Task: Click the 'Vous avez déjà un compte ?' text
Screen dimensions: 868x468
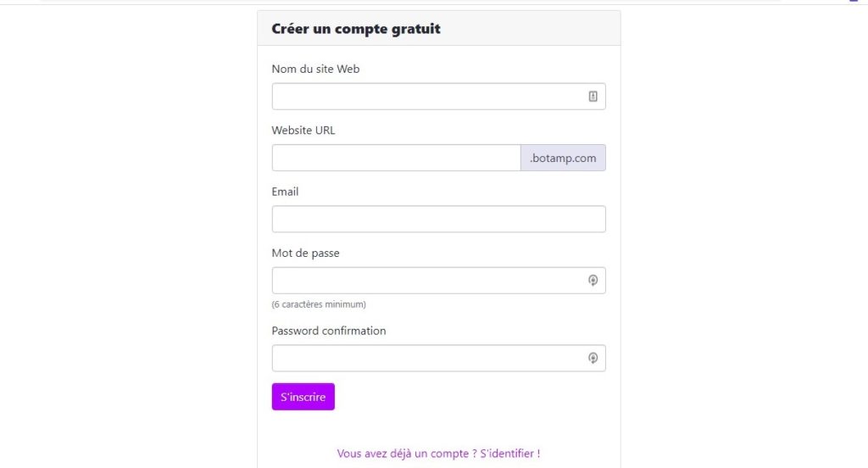Action: [x=407, y=453]
